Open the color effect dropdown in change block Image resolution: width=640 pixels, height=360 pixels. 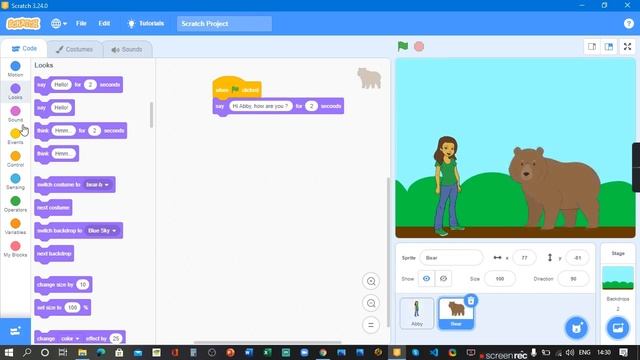70,338
